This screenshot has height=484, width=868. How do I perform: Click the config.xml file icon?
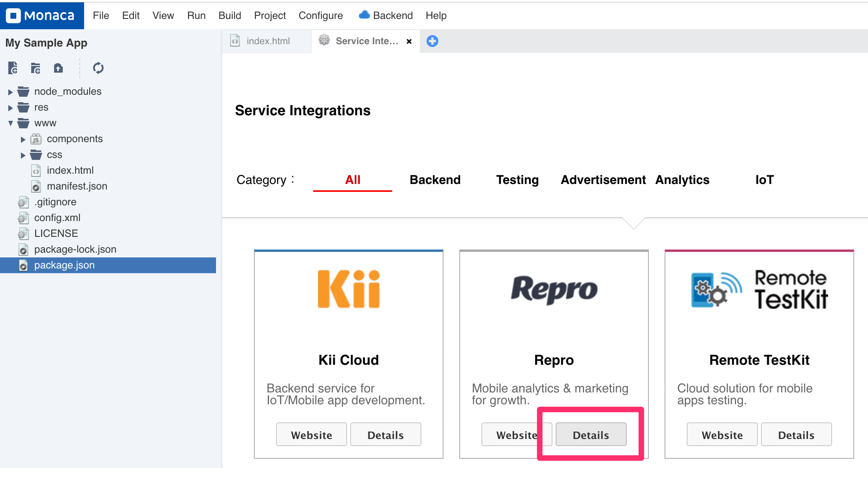click(23, 218)
